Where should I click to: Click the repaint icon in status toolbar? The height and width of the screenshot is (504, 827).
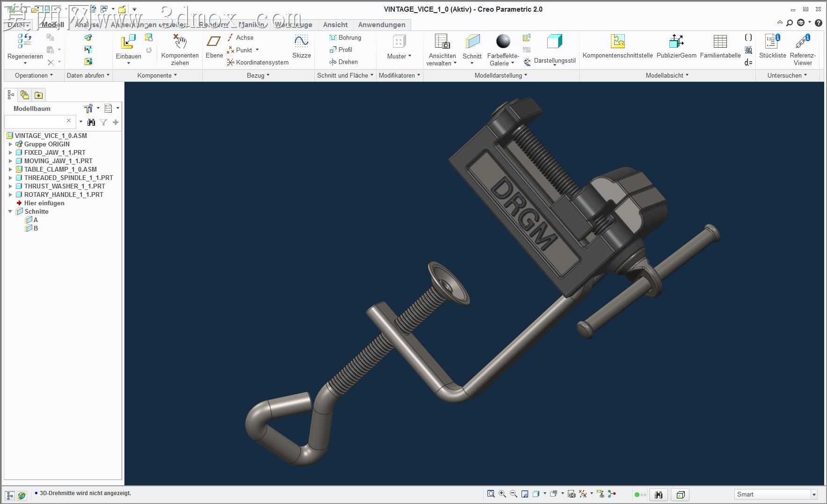tap(525, 494)
